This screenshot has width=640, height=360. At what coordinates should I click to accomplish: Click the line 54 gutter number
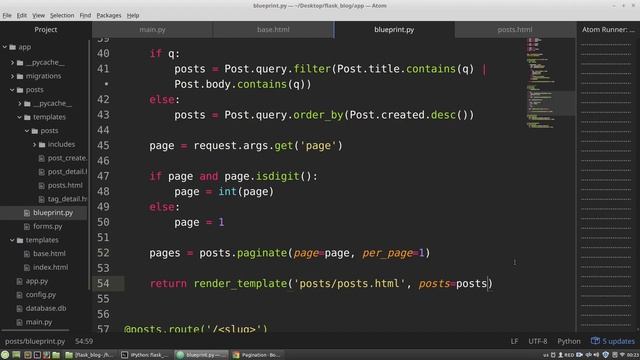pos(103,284)
